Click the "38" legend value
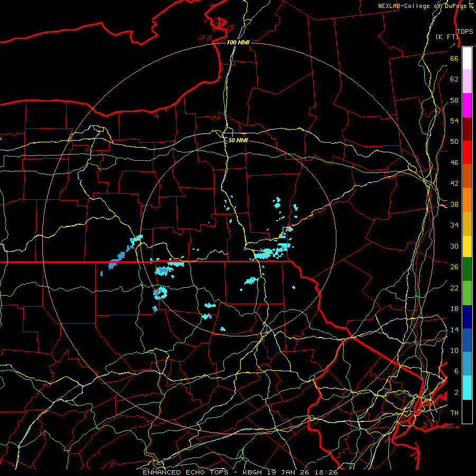The width and height of the screenshot is (476, 476). tap(454, 204)
